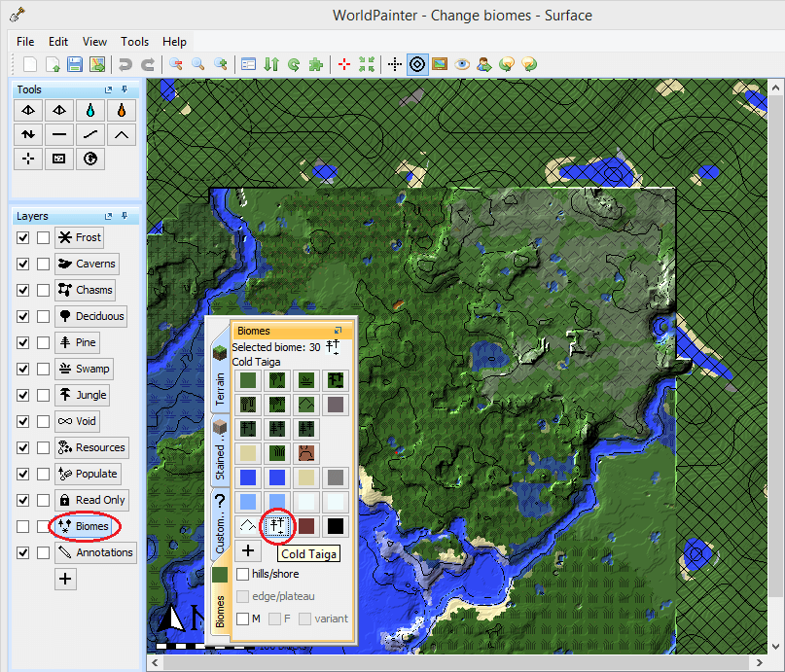Viewport: 785px width, 672px height.
Task: Click the overlay image picture icon
Action: point(440,64)
